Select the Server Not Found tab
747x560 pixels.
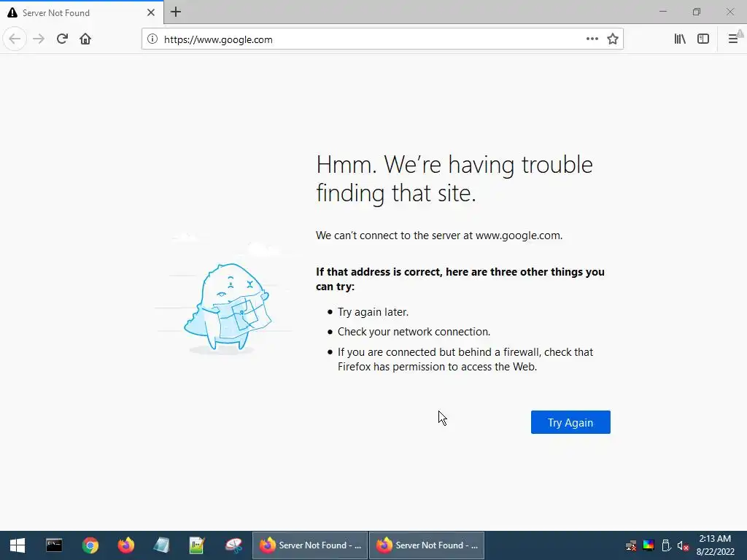[x=82, y=13]
